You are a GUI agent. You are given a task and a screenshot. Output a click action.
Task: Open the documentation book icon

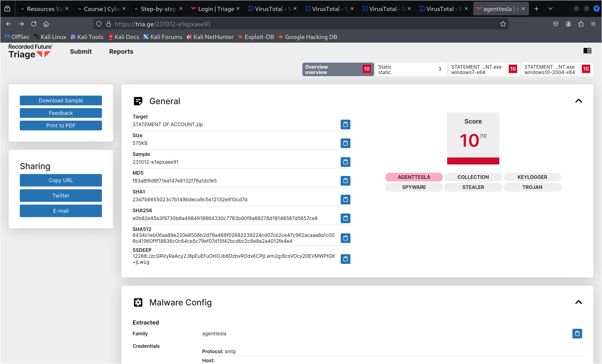587,51
